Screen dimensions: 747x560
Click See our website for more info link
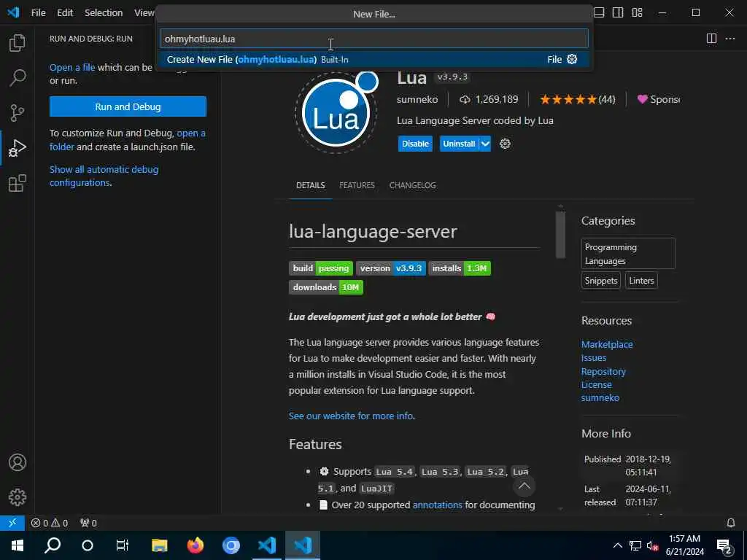351,416
